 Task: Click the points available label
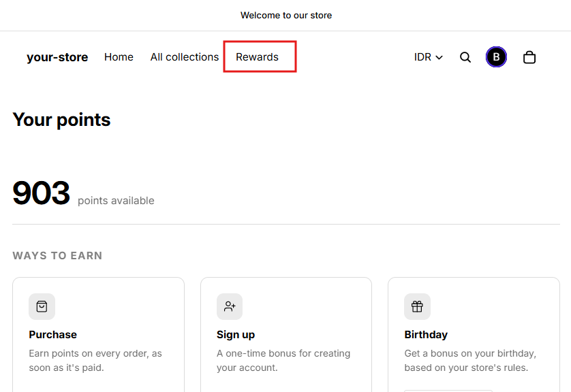pyautogui.click(x=116, y=201)
